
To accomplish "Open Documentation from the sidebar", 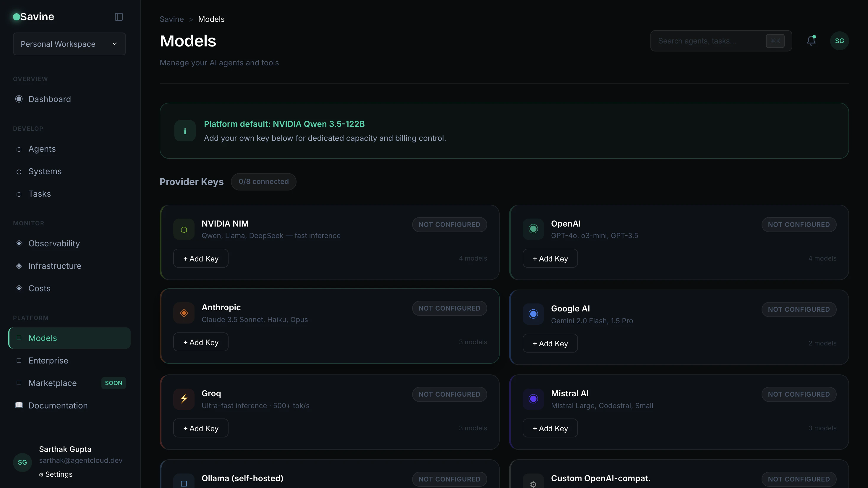I will click(x=58, y=405).
